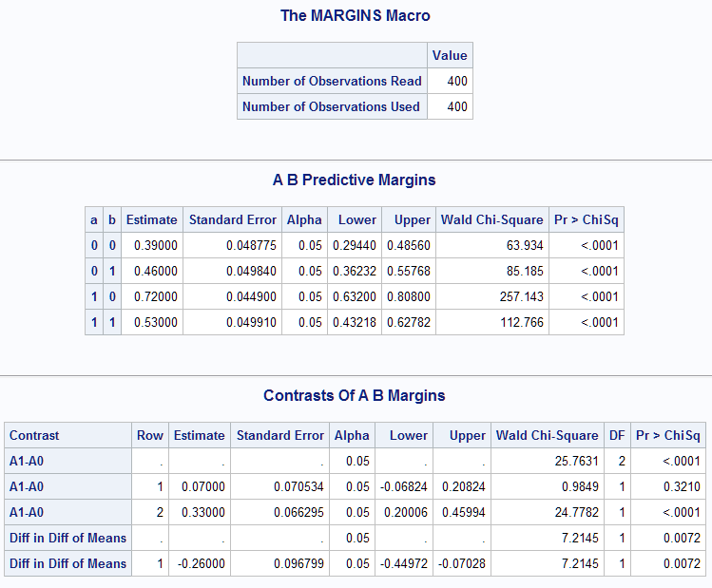Select lower bound 0.36232
712x588 pixels.
pos(355,271)
